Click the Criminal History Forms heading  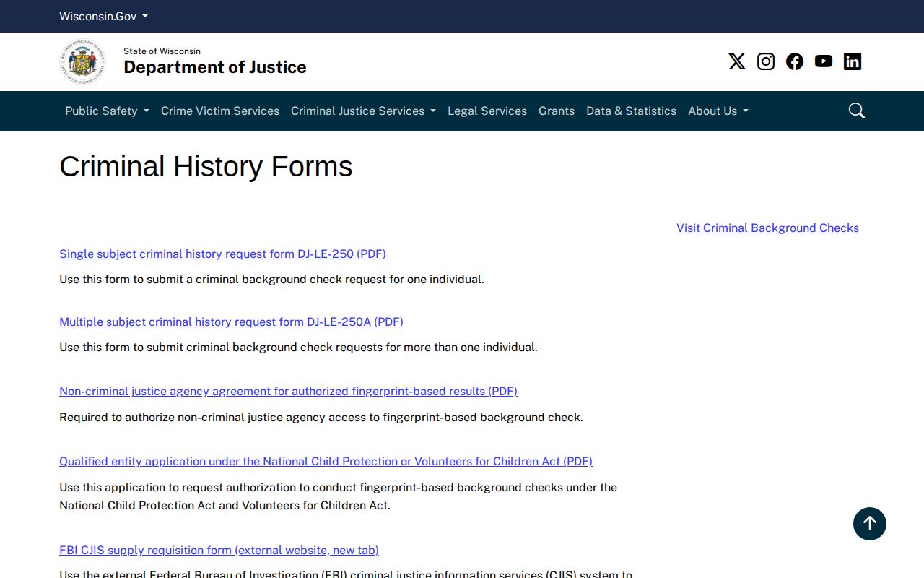point(206,166)
